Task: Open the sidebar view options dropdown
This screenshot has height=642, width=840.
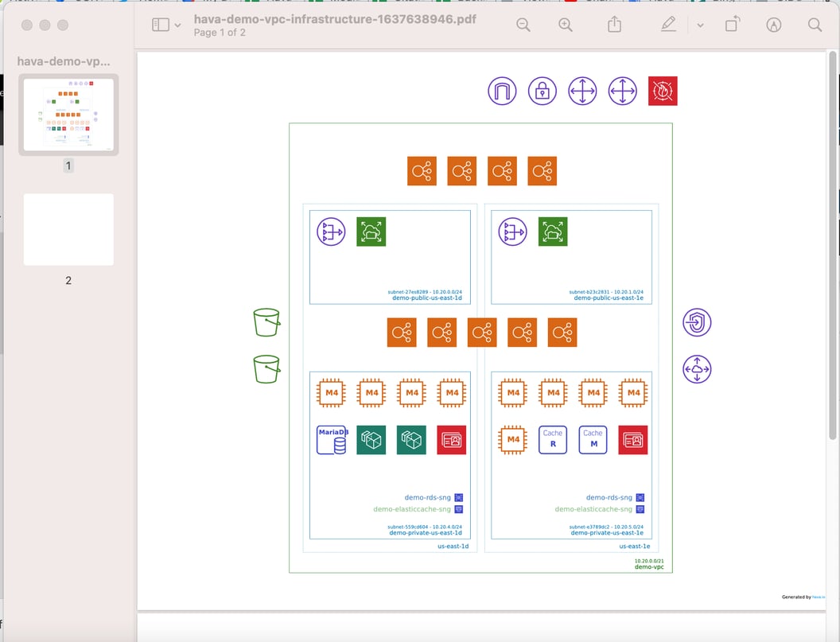Action: (x=177, y=25)
